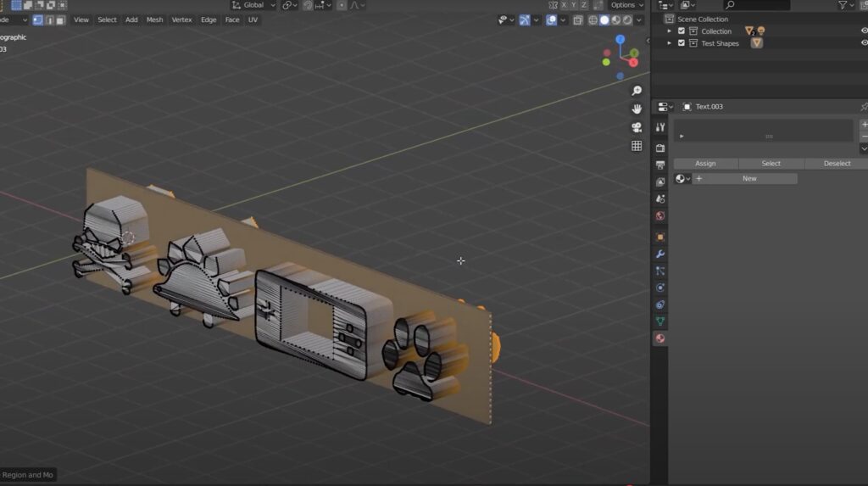The image size is (868, 486).
Task: Open the Select menu
Action: [107, 20]
